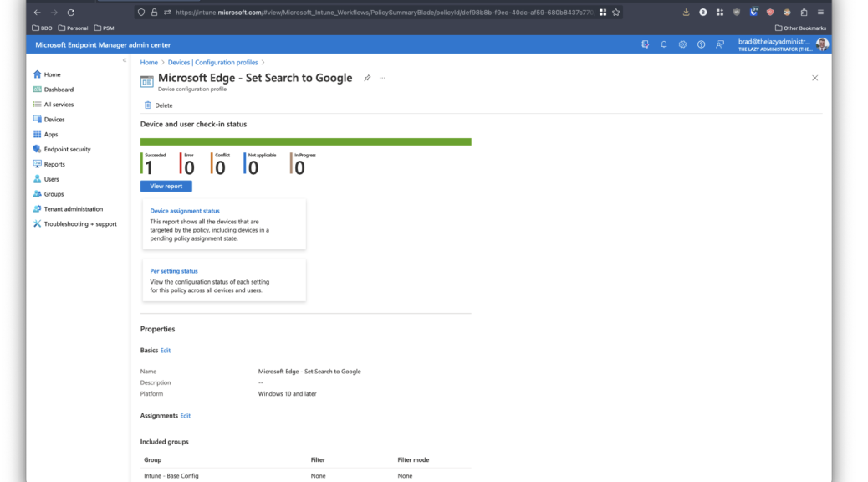Open the browser downloads icon
This screenshot has height=482, width=868.
[x=686, y=13]
